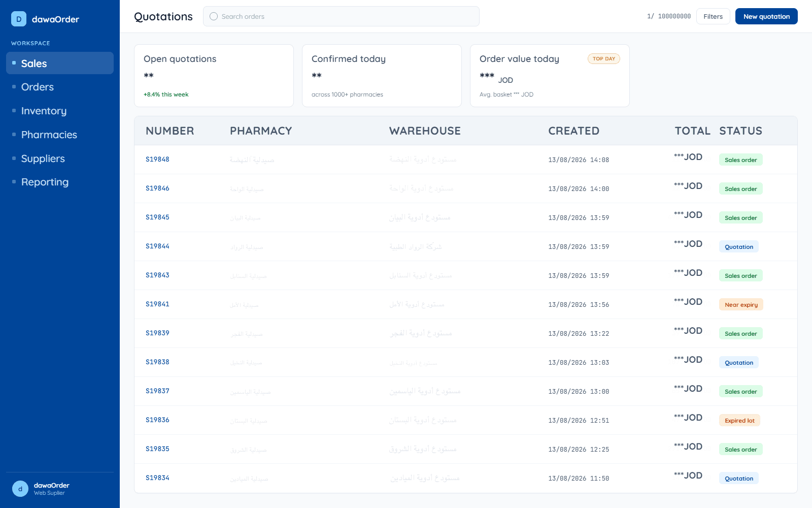
Task: Click the TOP DAY badge
Action: pyautogui.click(x=604, y=59)
